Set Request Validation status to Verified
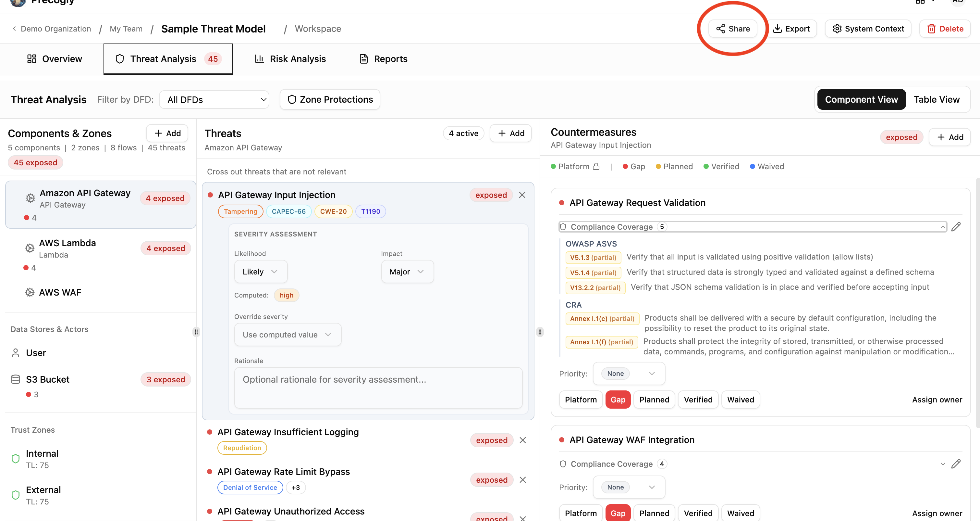This screenshot has height=521, width=980. click(698, 400)
